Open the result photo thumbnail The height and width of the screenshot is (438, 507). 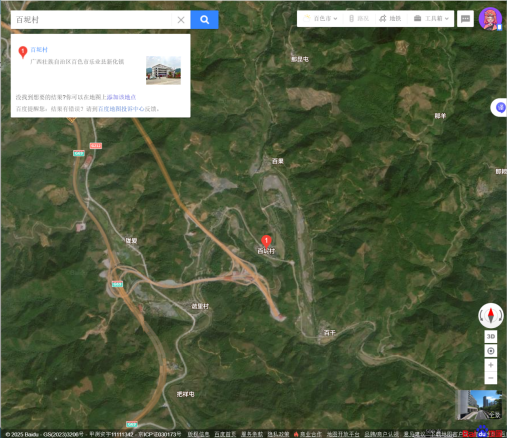click(163, 70)
